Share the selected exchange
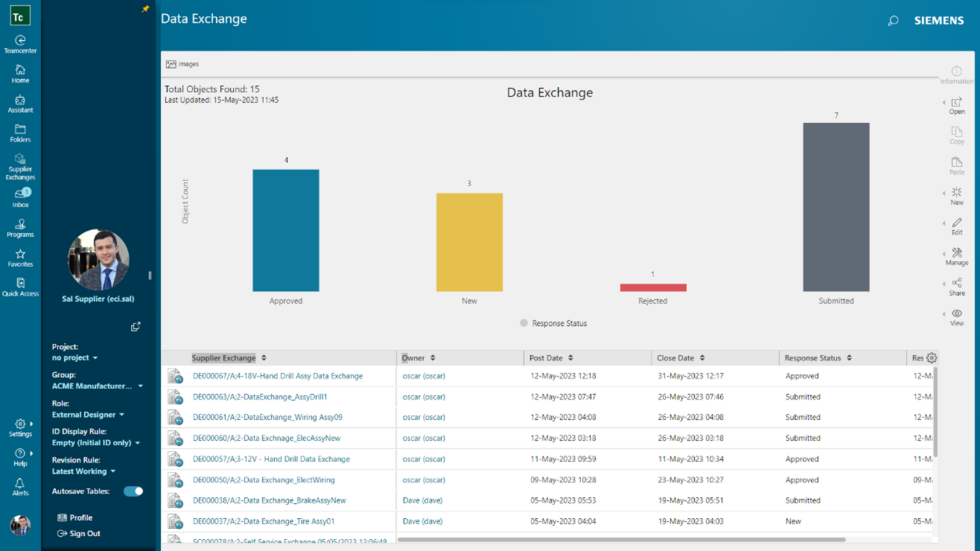 [x=956, y=286]
